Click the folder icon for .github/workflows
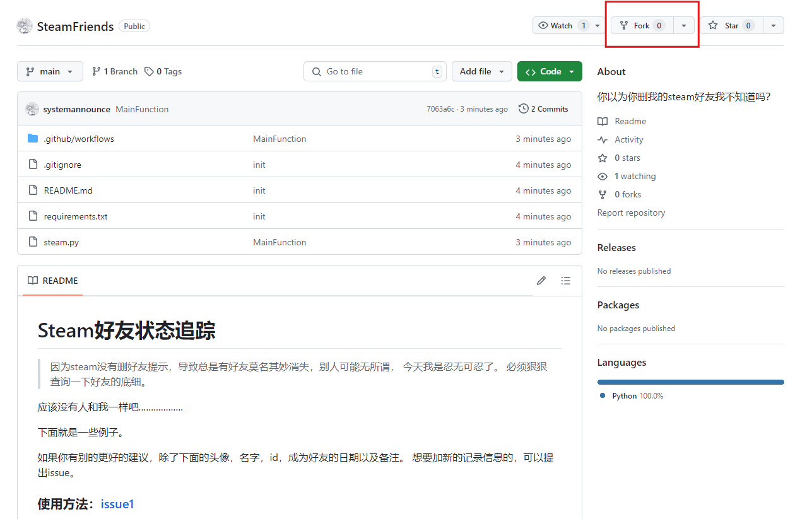Viewport: 812px width, 519px height. (x=33, y=139)
